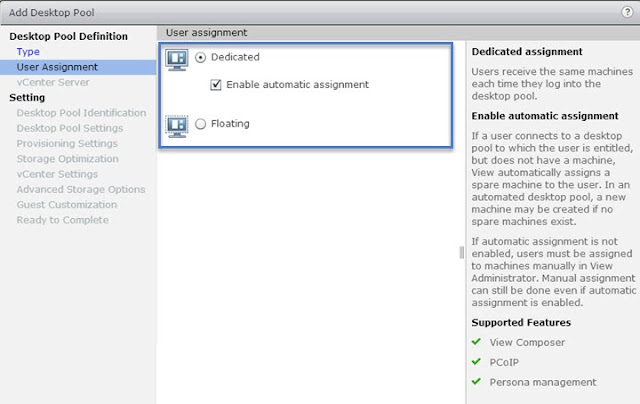This screenshot has height=404, width=640.
Task: Go to vCenter Server step
Action: pyautogui.click(x=53, y=82)
